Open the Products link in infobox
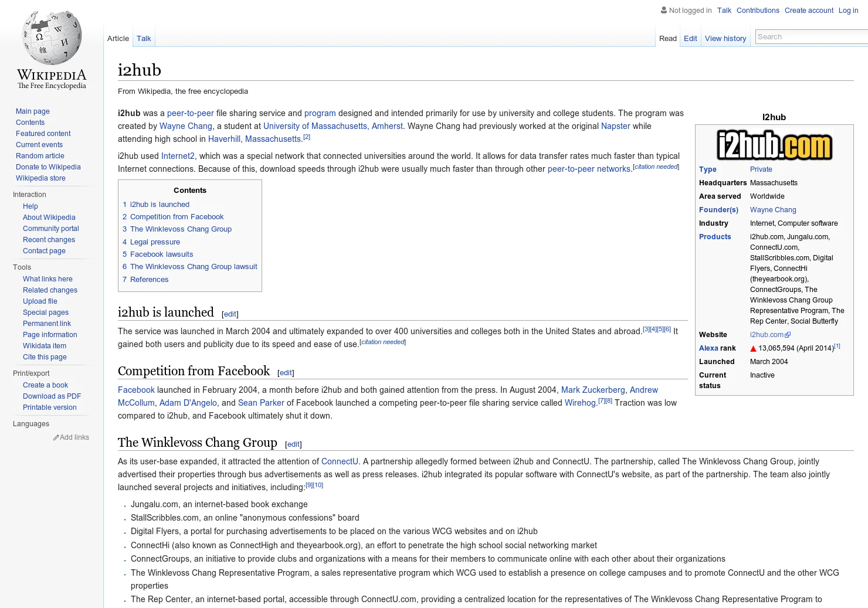The width and height of the screenshot is (868, 608). pyautogui.click(x=715, y=237)
